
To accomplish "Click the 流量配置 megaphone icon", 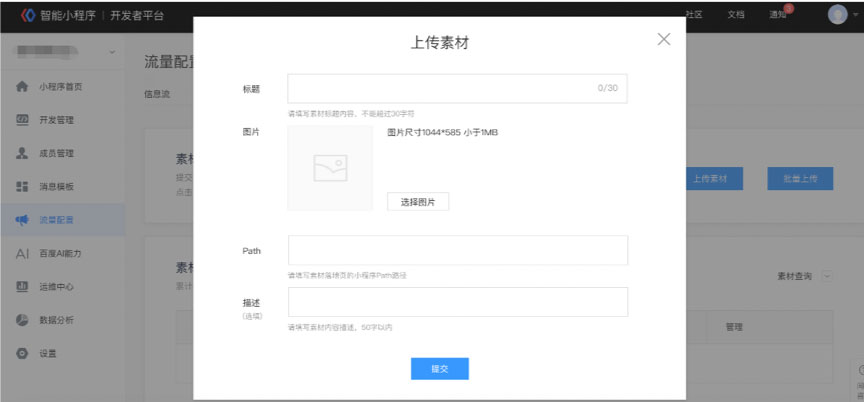I will (22, 220).
